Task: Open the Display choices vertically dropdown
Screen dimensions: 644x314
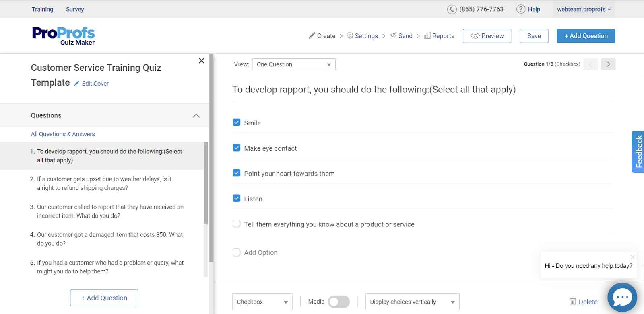Action: (412, 302)
